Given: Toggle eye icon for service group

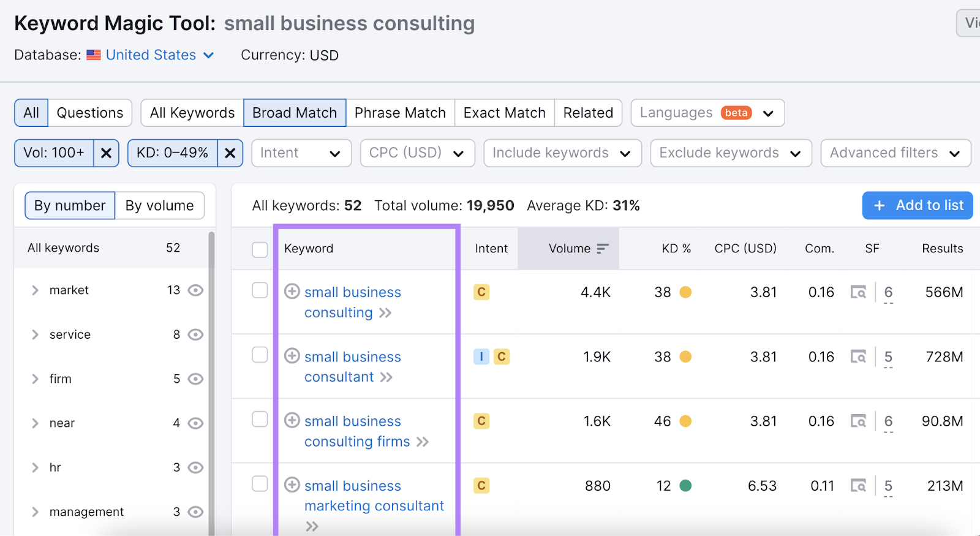Looking at the screenshot, I should tap(195, 334).
